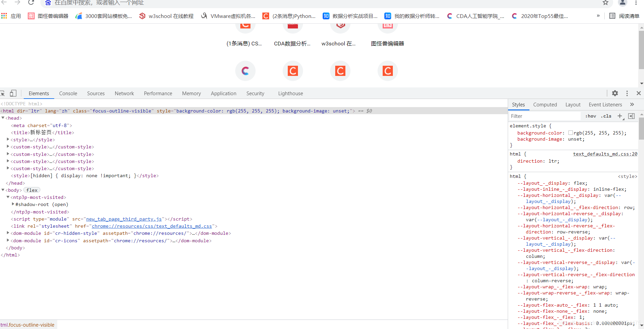Open (2条消息)Python bookmark
This screenshot has width=644, height=329.
pos(289,16)
